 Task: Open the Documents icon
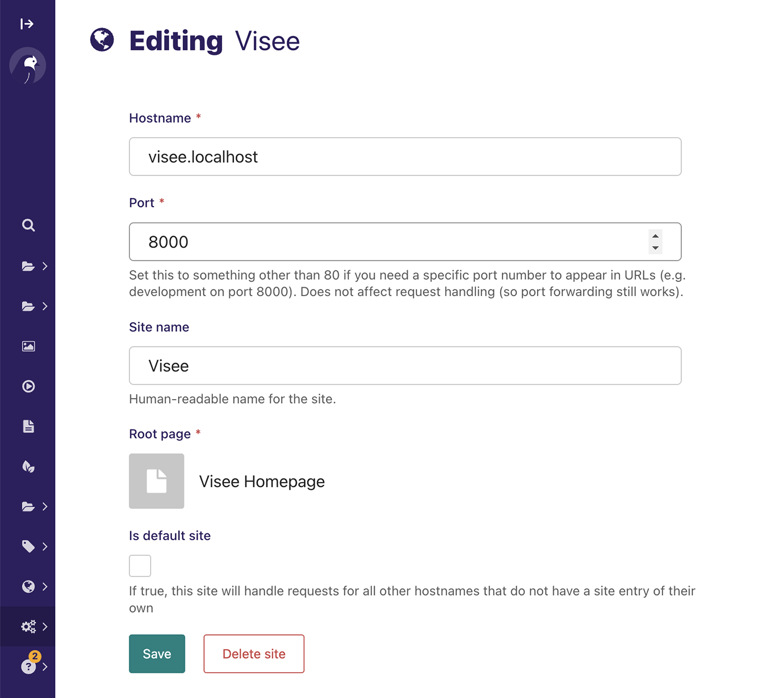[27, 426]
